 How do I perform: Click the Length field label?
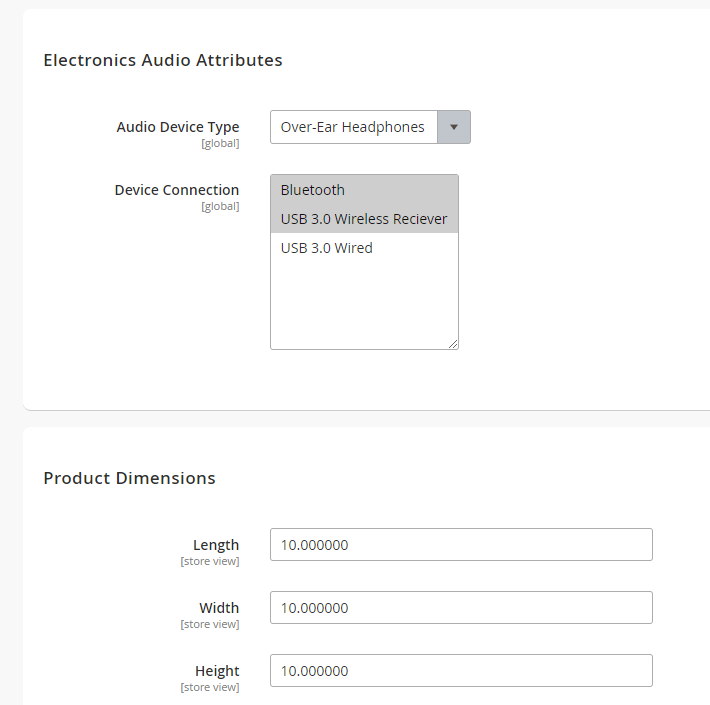(216, 545)
